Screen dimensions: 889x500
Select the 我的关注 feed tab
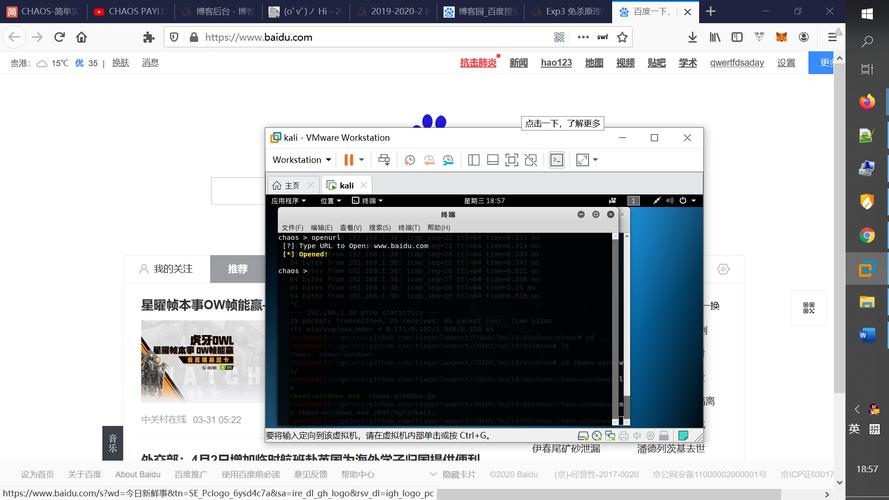point(167,269)
